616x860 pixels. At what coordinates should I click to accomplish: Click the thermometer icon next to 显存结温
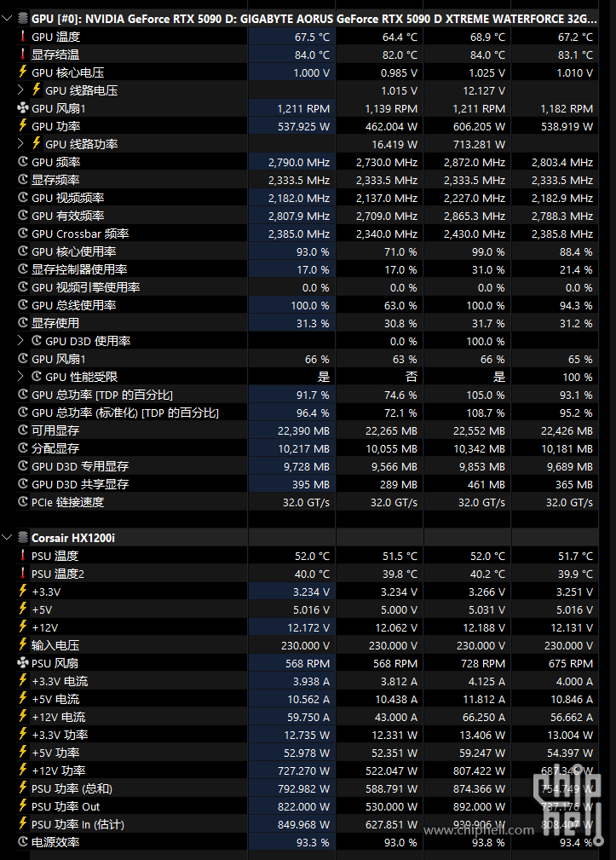[x=22, y=55]
